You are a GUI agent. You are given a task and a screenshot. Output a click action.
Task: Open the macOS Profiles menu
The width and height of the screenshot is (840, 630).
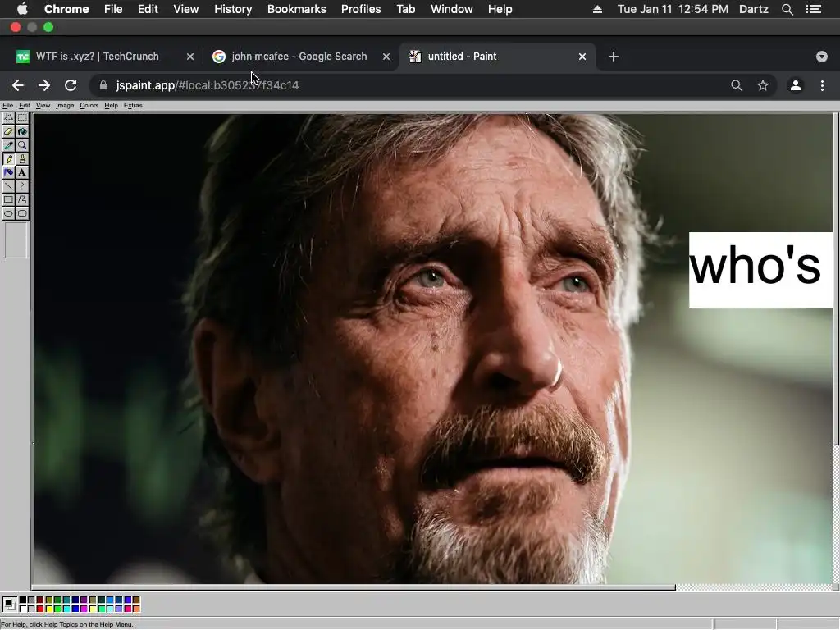pos(361,9)
